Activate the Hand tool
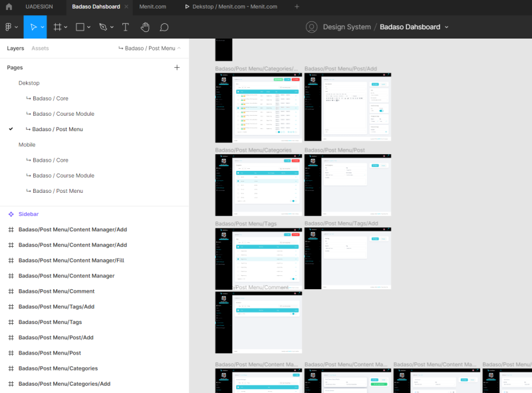Viewport: 532px width, 393px height. tap(145, 27)
